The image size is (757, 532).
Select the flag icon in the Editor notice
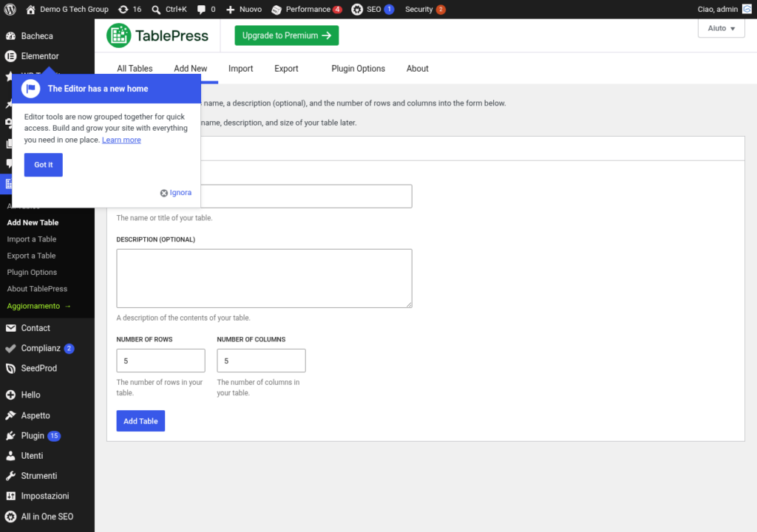click(31, 89)
